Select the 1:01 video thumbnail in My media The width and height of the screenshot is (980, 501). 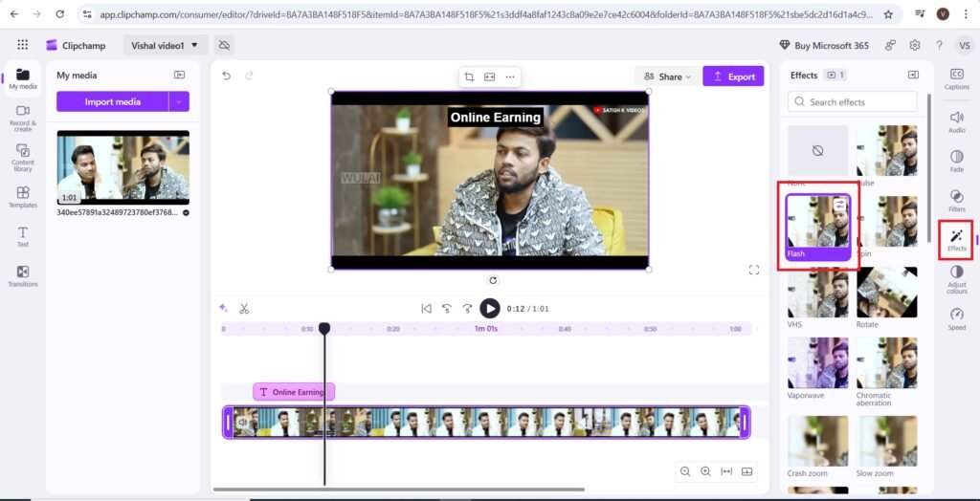tap(123, 167)
